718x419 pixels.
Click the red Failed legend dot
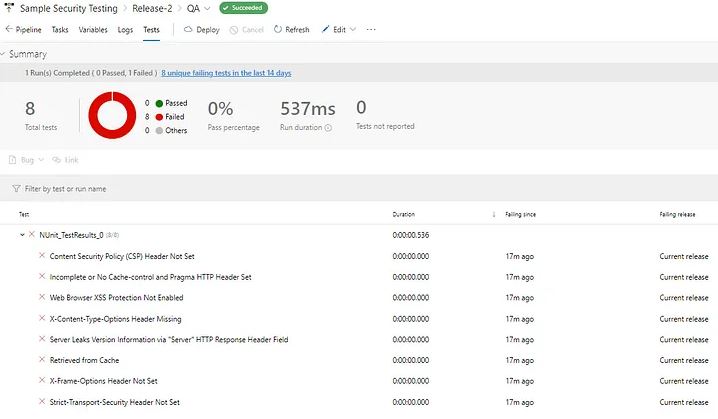(x=159, y=117)
